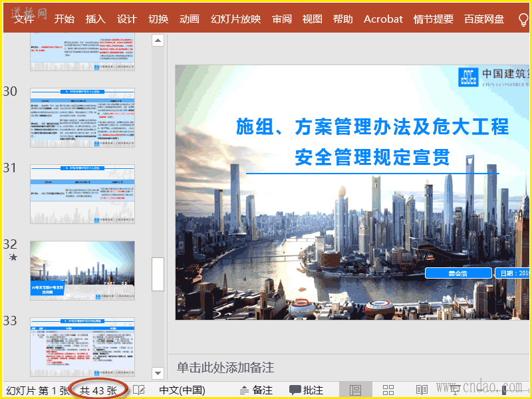Open the 设计 ribbon tab
The image size is (532, 399).
tap(126, 19)
